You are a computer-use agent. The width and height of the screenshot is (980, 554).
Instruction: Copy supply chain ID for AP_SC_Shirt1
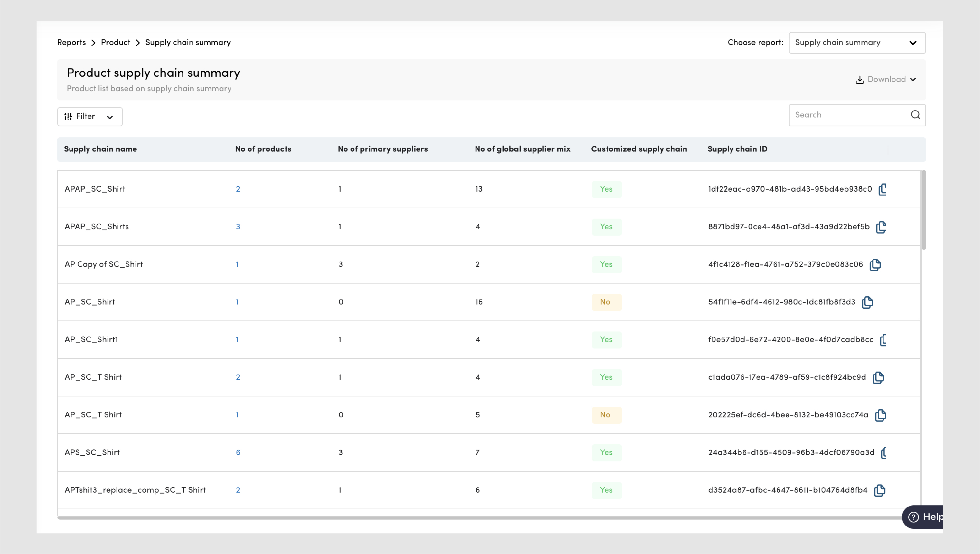point(883,340)
